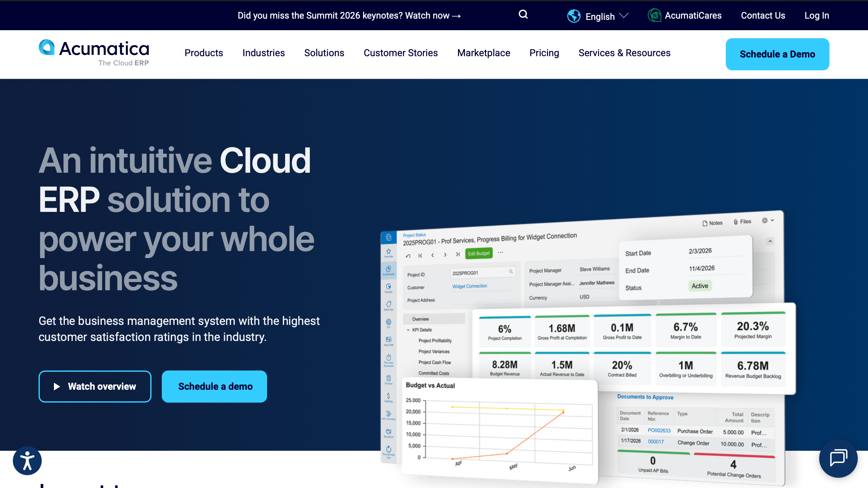Screen dimensions: 868x488
Task: Click the globe language icon
Action: click(x=574, y=16)
